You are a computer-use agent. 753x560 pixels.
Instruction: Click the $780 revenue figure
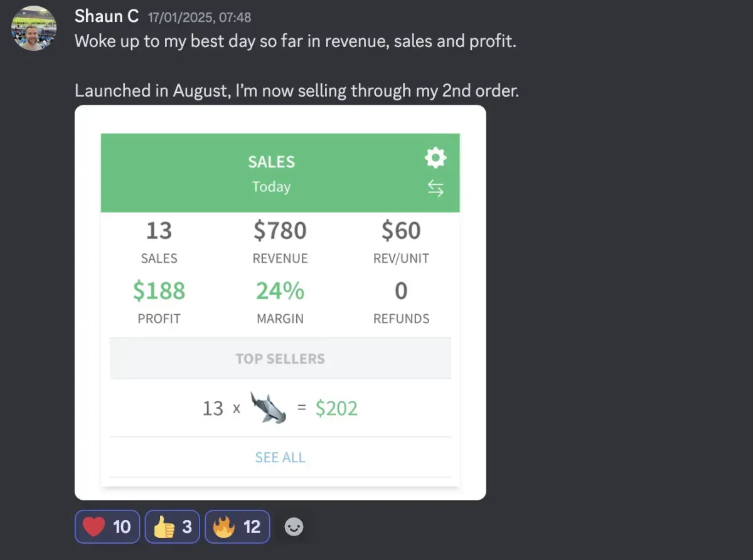pos(280,231)
